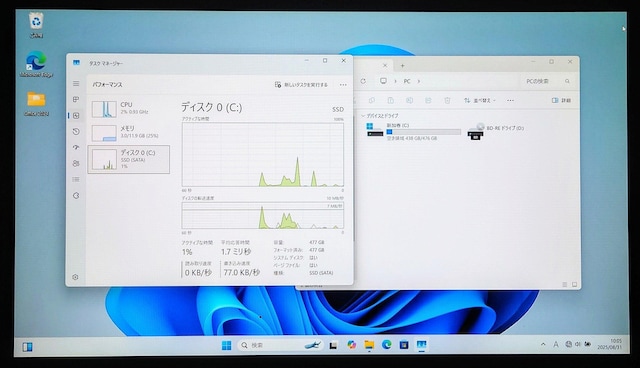
Task: Click Paste icon in Explorer toolbar
Action: (x=391, y=100)
